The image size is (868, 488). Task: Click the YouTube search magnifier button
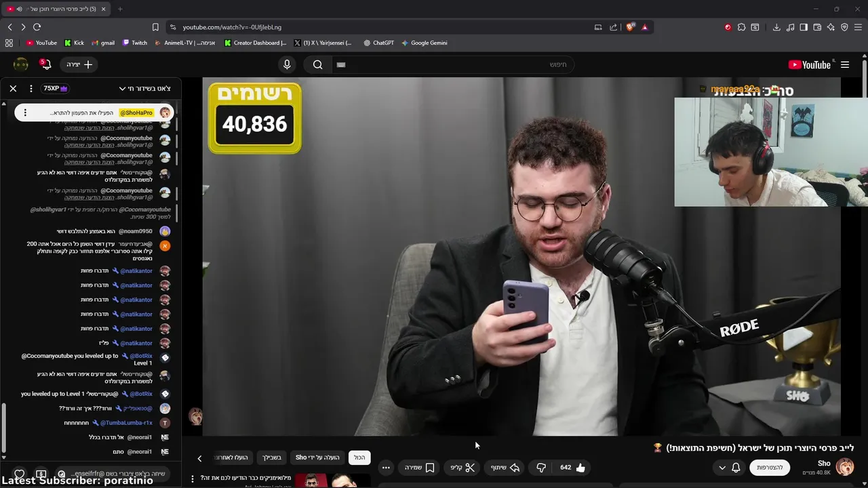click(x=317, y=64)
